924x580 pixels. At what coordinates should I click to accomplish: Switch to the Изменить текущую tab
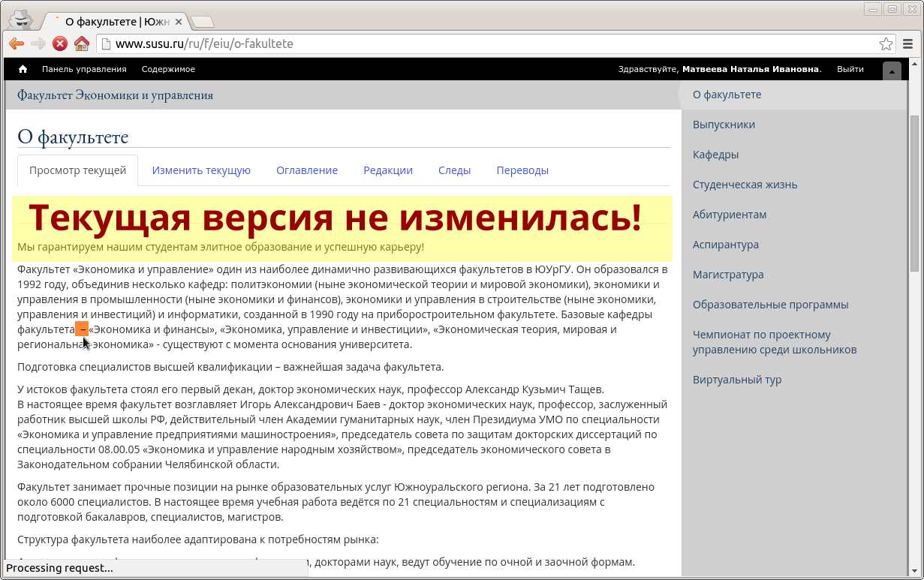(201, 170)
